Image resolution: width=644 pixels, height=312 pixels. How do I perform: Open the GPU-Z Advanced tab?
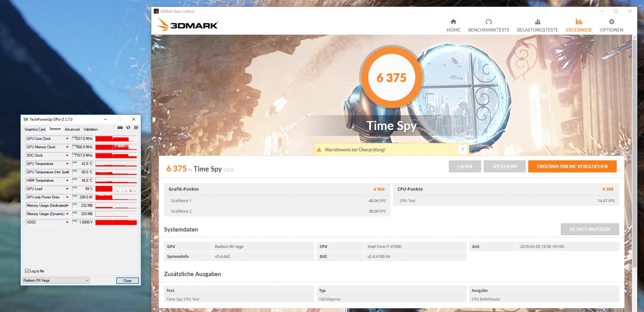72,129
